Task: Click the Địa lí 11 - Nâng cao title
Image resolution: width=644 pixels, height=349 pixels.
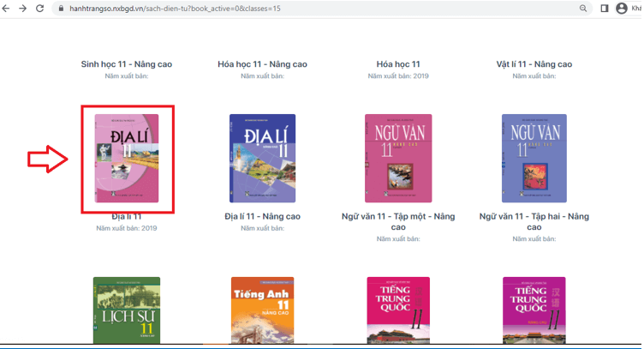Action: 262,217
